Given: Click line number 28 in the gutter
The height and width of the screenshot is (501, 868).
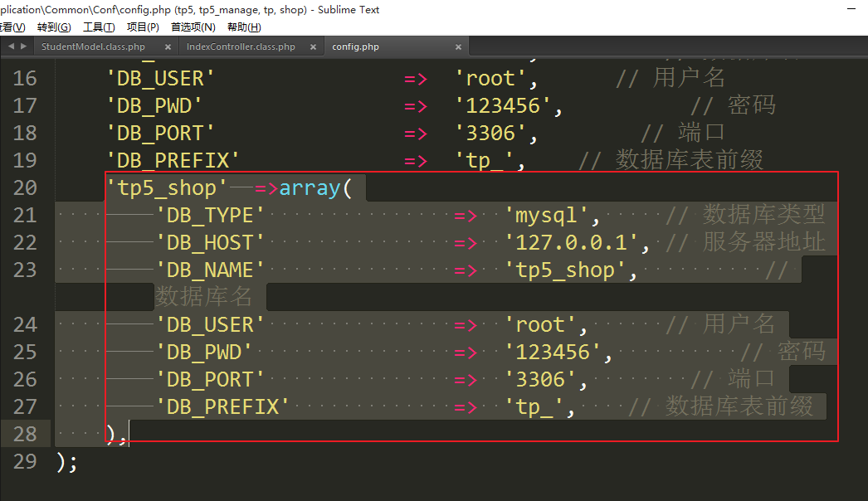Looking at the screenshot, I should point(25,434).
